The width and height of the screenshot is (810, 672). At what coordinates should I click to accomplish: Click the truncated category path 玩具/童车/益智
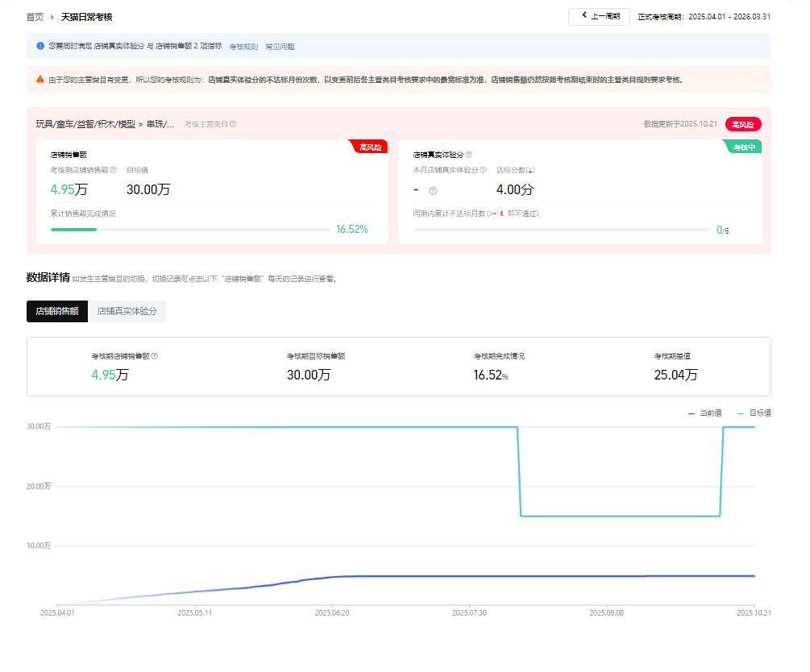point(105,124)
